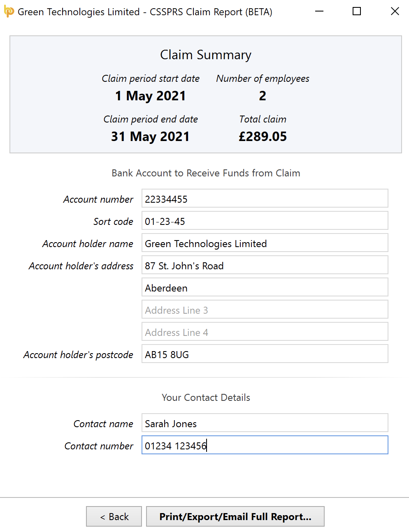Click the BrightPay app icon in title bar
Image resolution: width=409 pixels, height=532 pixels.
click(x=9, y=12)
